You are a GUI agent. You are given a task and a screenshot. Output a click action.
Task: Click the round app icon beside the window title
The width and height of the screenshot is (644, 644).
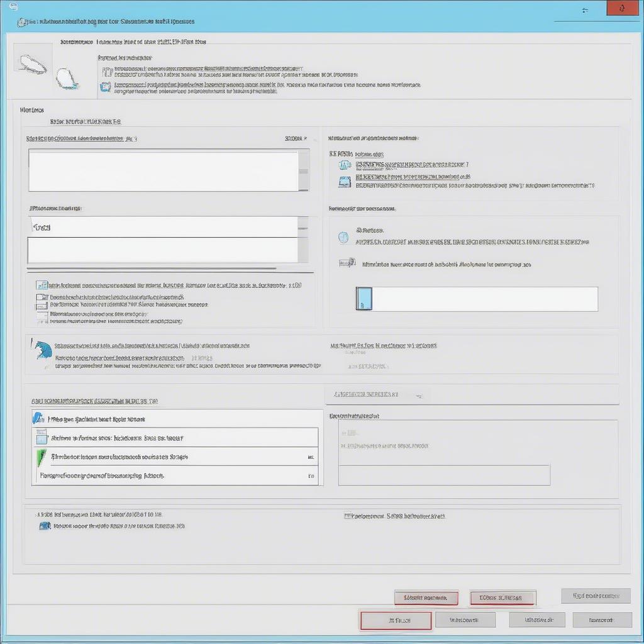(x=21, y=23)
